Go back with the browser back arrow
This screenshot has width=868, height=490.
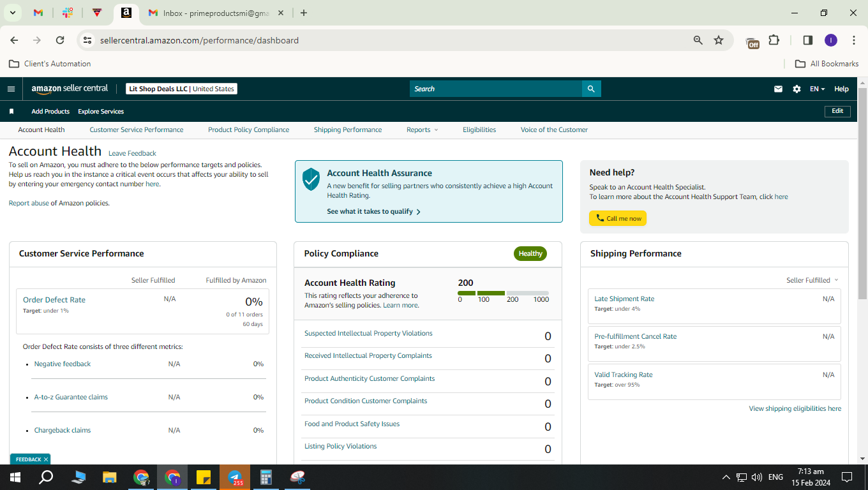point(14,40)
